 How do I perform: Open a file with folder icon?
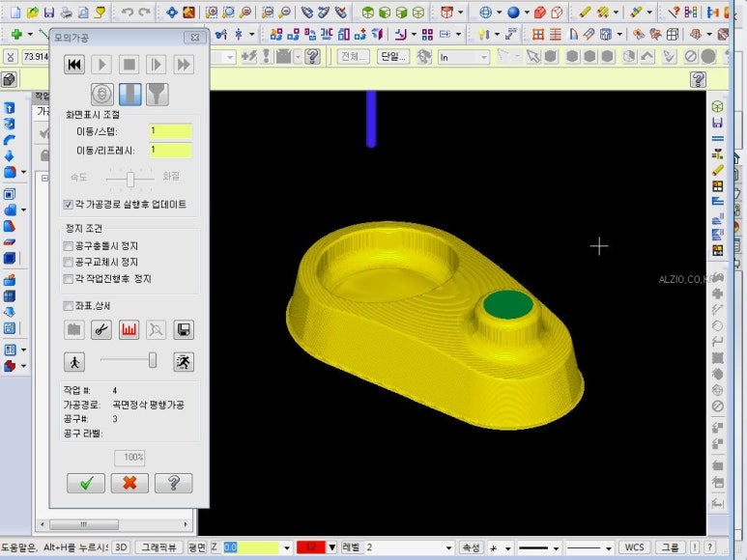coord(33,12)
